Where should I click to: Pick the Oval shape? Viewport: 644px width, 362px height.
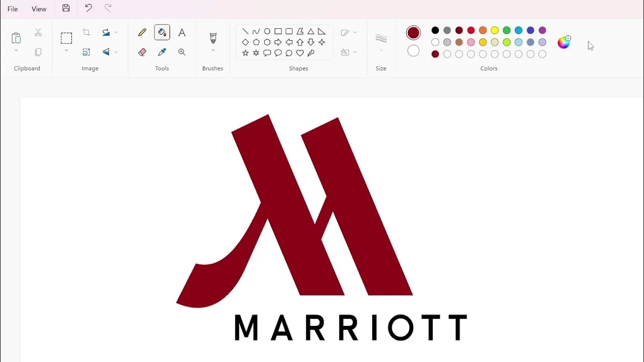(x=267, y=31)
